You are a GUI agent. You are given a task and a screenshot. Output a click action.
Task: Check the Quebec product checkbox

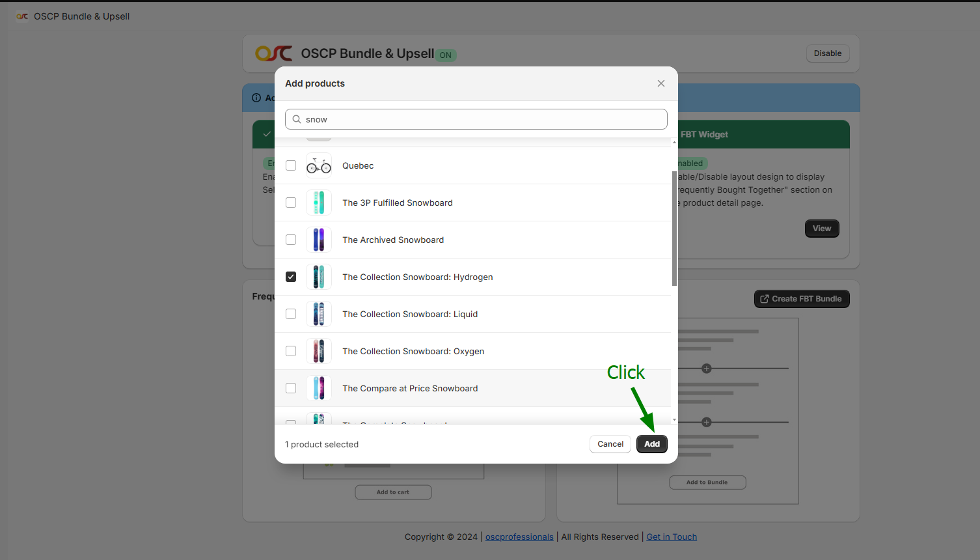[291, 166]
